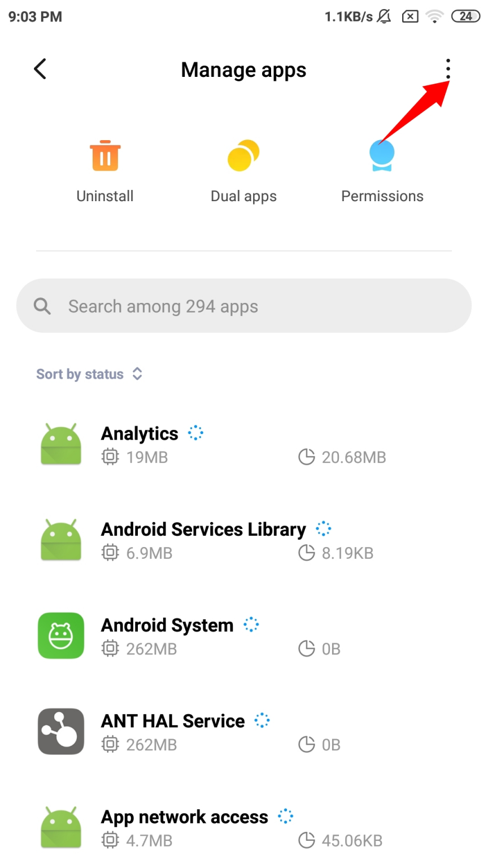Search among 294 apps field
Viewport: 488px width, 868px height.
(244, 306)
